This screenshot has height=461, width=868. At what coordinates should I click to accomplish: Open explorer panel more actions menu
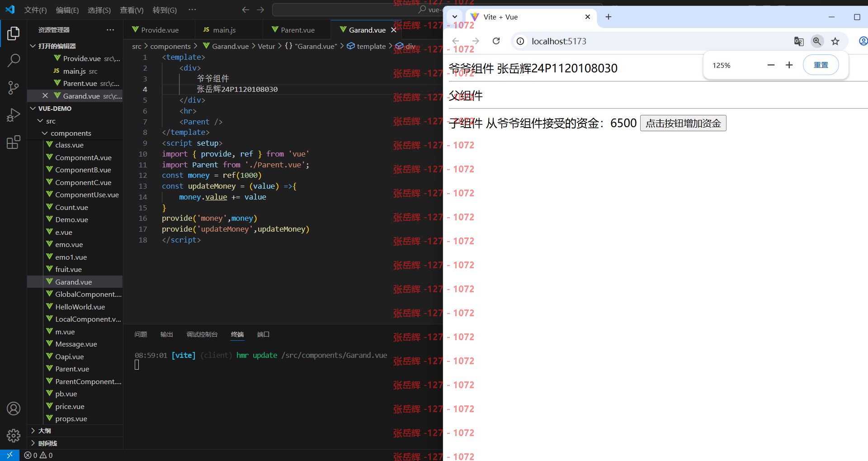[x=110, y=30]
